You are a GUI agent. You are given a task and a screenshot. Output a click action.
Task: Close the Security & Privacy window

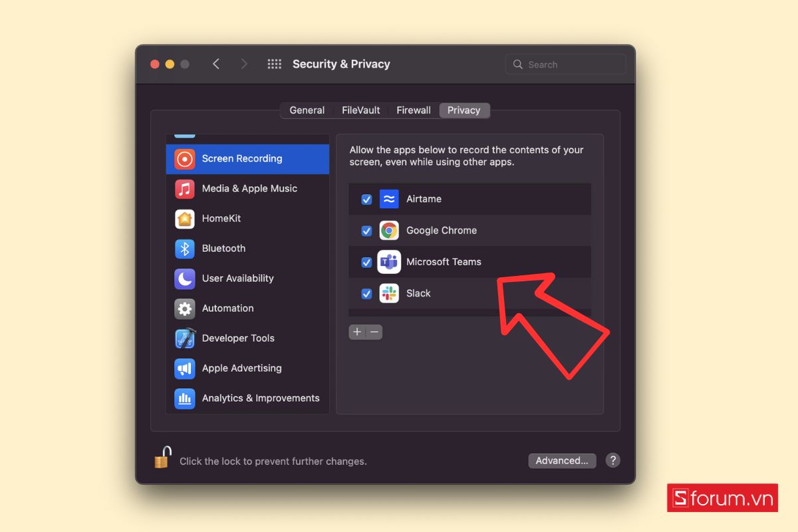click(x=155, y=64)
